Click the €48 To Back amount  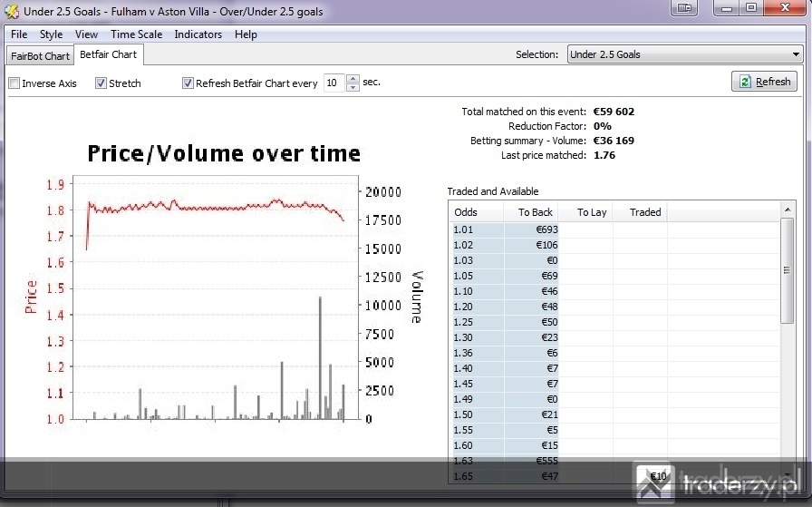549,307
